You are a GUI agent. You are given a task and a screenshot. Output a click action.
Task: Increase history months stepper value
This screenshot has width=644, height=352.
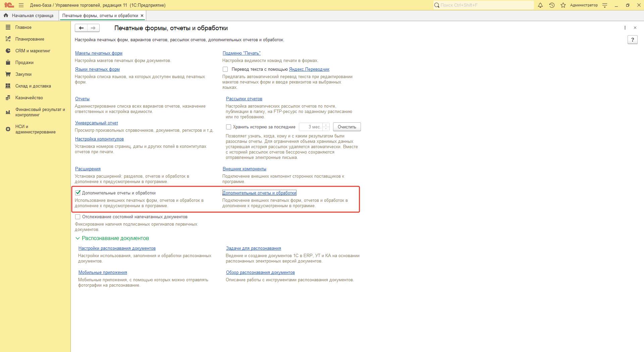point(326,125)
